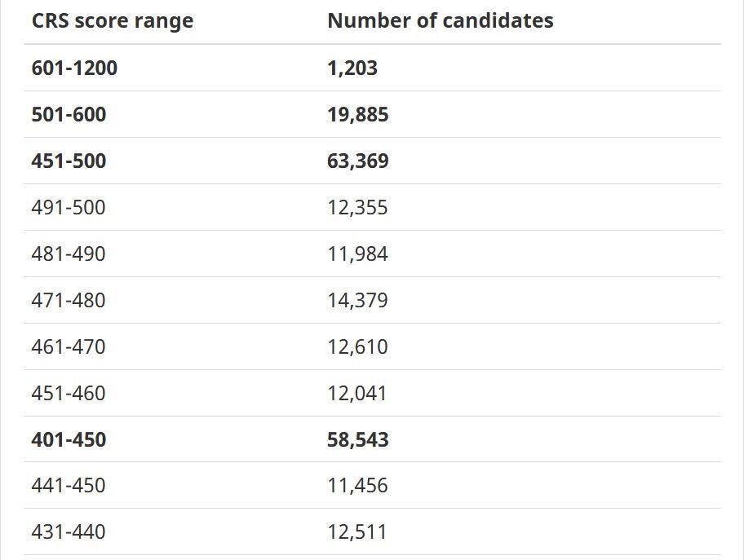Click the 471-480 score range cell
Image resolution: width=744 pixels, height=560 pixels.
click(x=69, y=301)
